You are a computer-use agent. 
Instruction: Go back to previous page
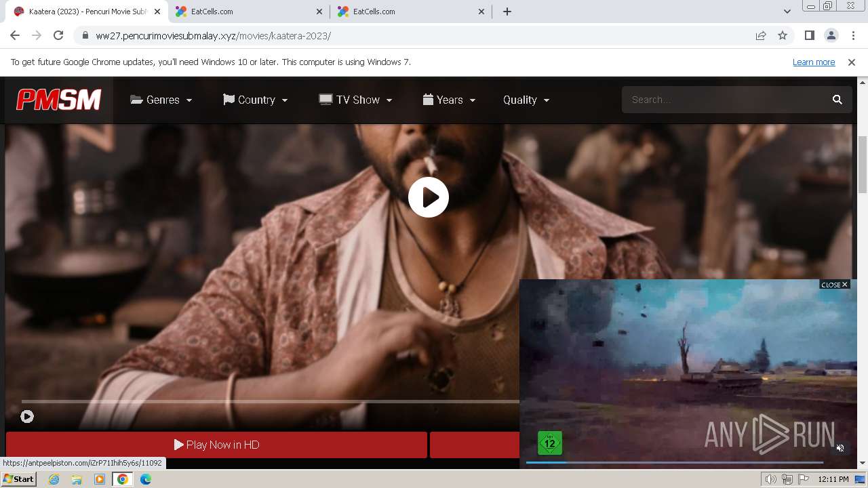point(15,36)
